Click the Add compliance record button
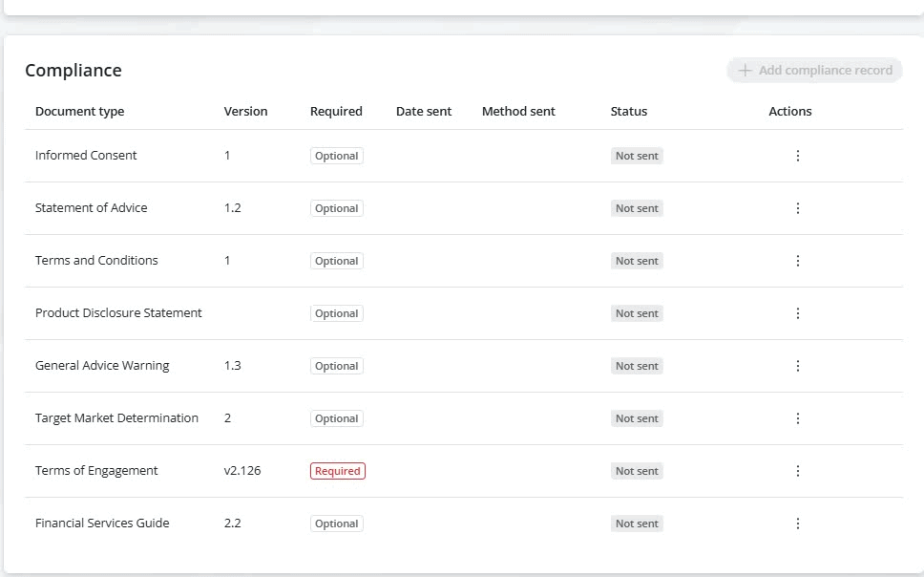The height and width of the screenshot is (577, 924). pyautogui.click(x=814, y=71)
